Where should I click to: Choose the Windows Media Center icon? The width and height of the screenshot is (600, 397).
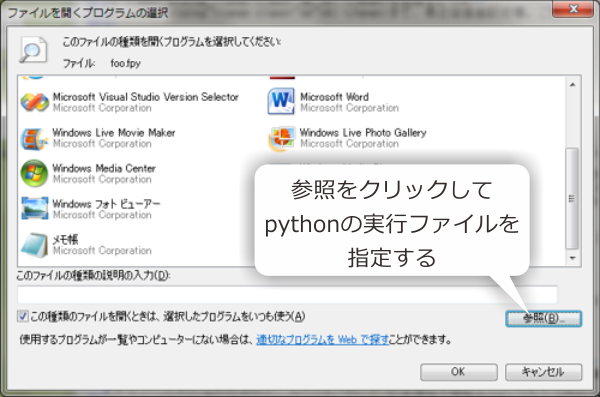tap(34, 173)
